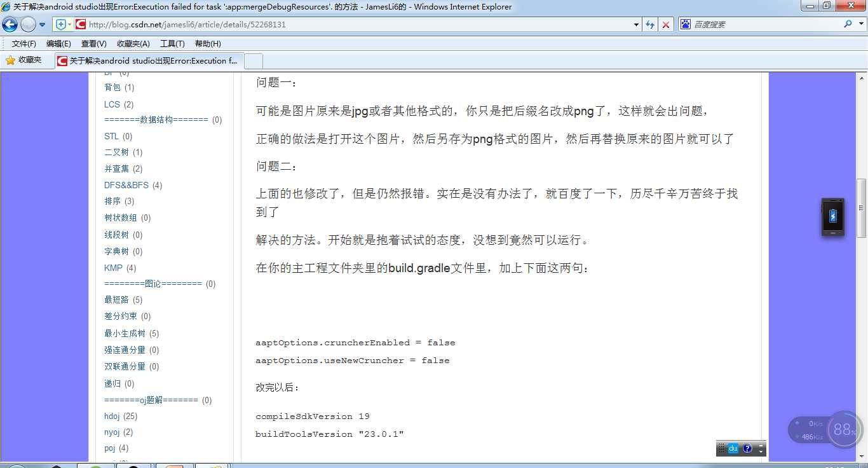Open the =======oj题解======= category link
868x468 pixels.
(x=151, y=400)
